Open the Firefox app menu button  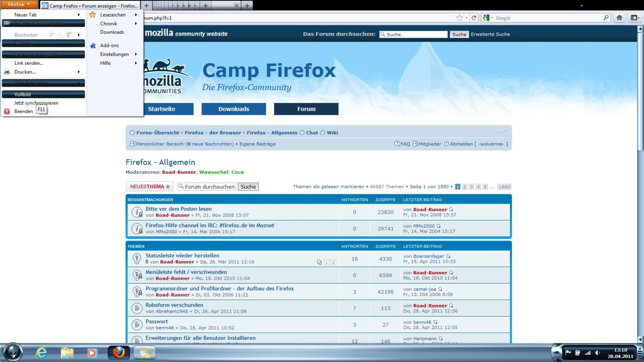(x=18, y=4)
